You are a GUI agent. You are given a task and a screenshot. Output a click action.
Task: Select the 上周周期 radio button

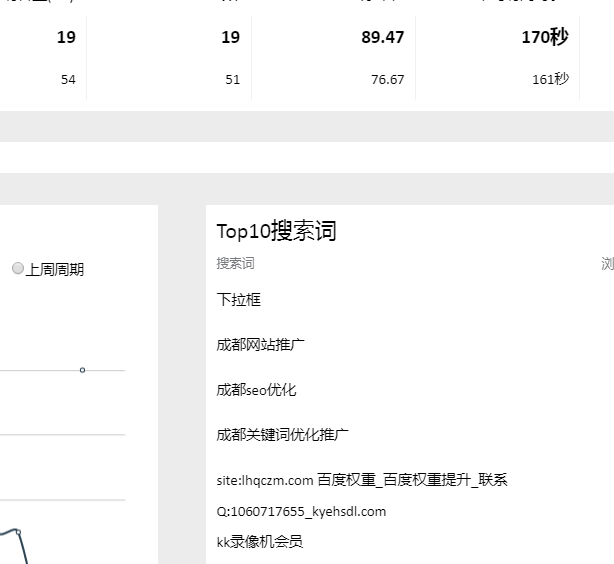tap(18, 269)
